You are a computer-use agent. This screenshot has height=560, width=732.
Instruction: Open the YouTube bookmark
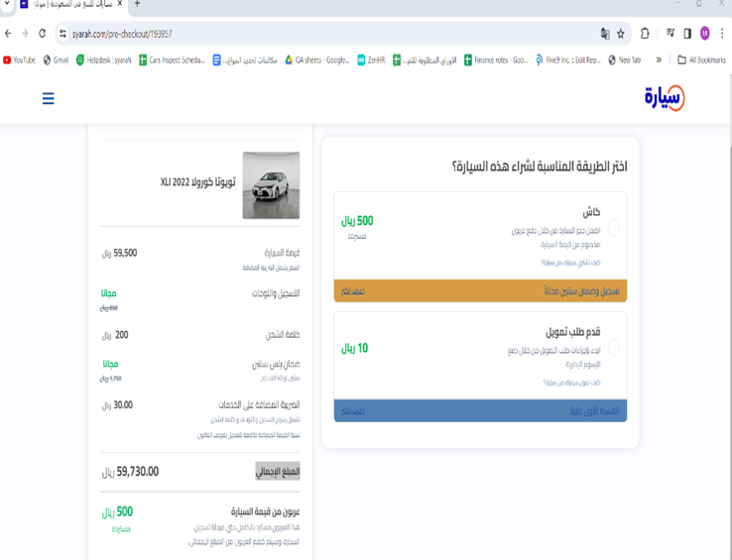point(19,60)
